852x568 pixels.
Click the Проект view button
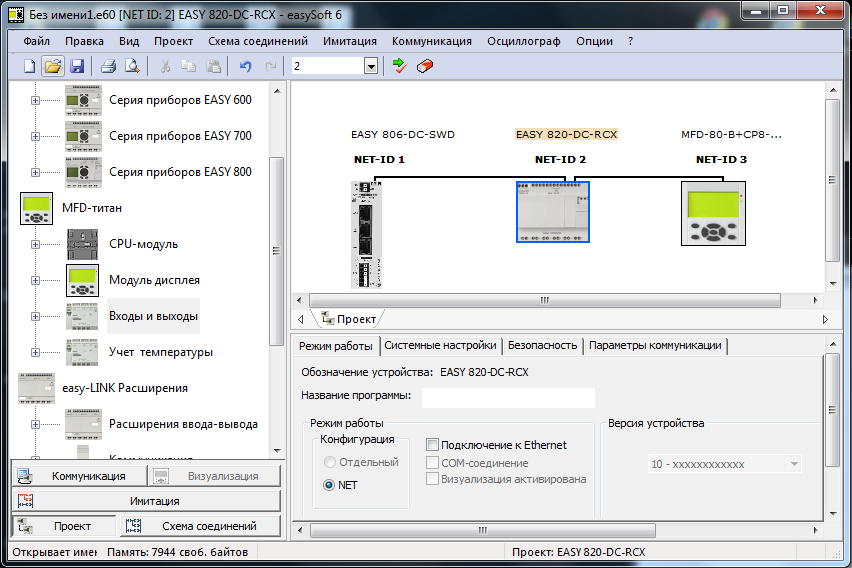click(64, 526)
